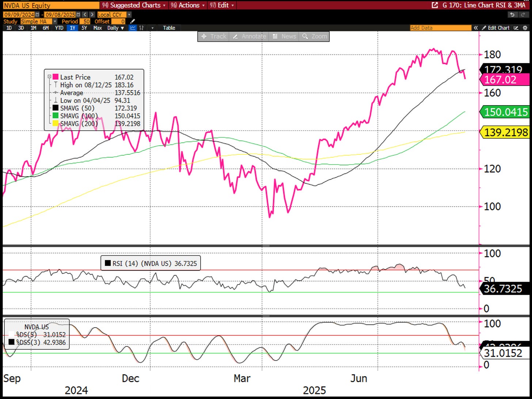Image resolution: width=532 pixels, height=399 pixels.
Task: Click the pop-out icon beside G 170
Action: point(435,5)
